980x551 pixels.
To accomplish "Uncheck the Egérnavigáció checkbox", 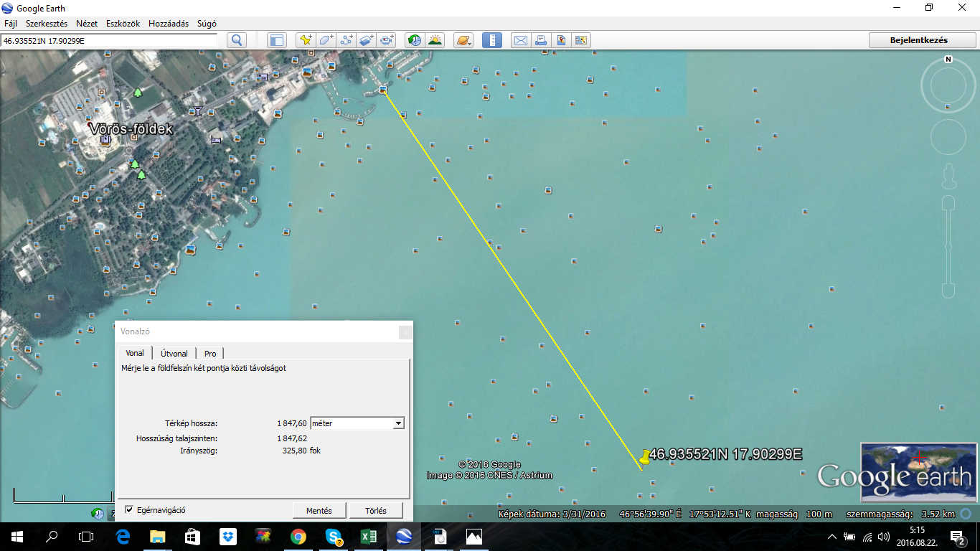I will (129, 510).
